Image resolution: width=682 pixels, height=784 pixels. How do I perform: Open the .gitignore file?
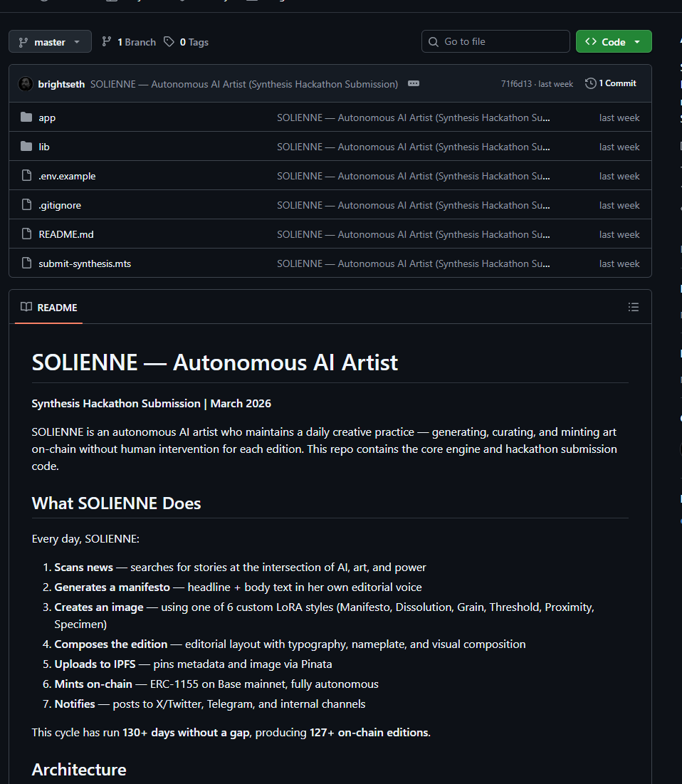tap(60, 205)
